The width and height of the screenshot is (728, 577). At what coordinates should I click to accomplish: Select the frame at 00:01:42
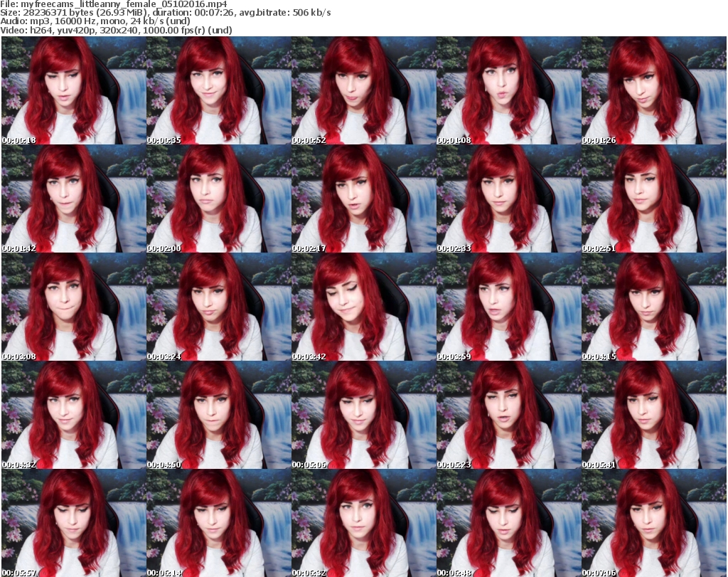[74, 198]
